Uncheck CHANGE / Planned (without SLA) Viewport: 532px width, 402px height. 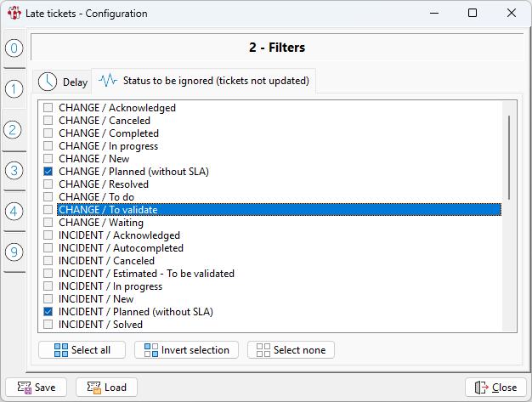(48, 172)
